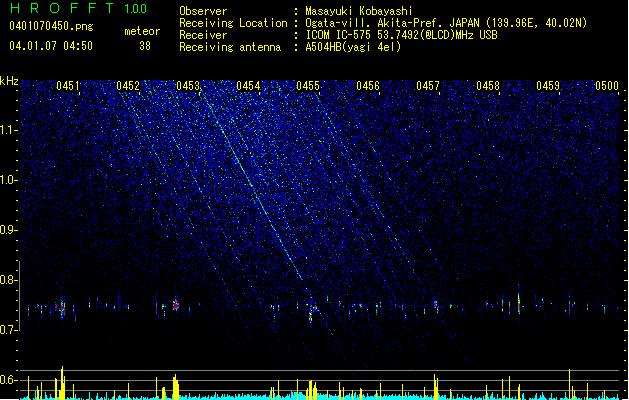Screen dimensions: 629x400
Task: Click the 1.1 kHz frequency axis label
Action: 8,130
